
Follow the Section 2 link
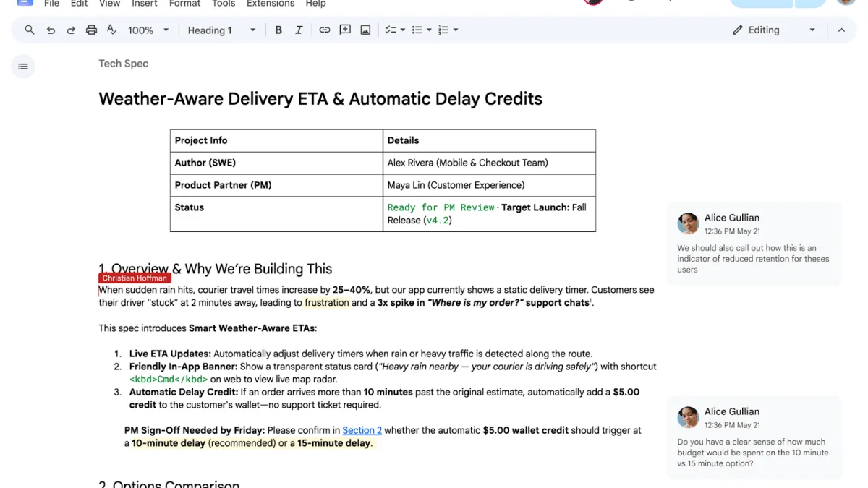coord(362,430)
